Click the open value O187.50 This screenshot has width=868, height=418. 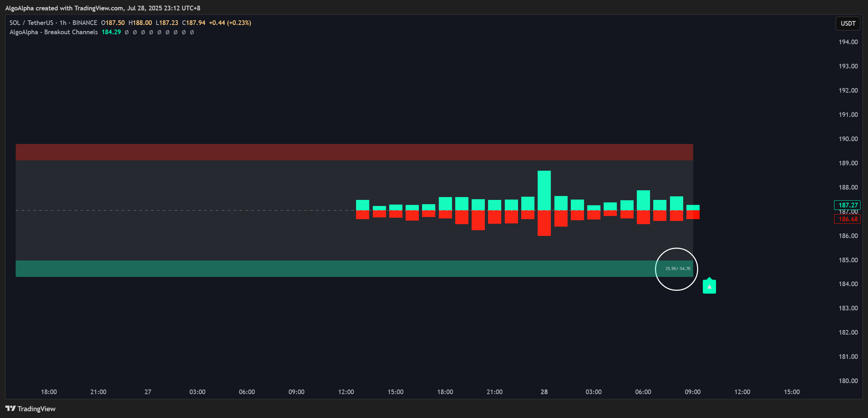[x=113, y=23]
